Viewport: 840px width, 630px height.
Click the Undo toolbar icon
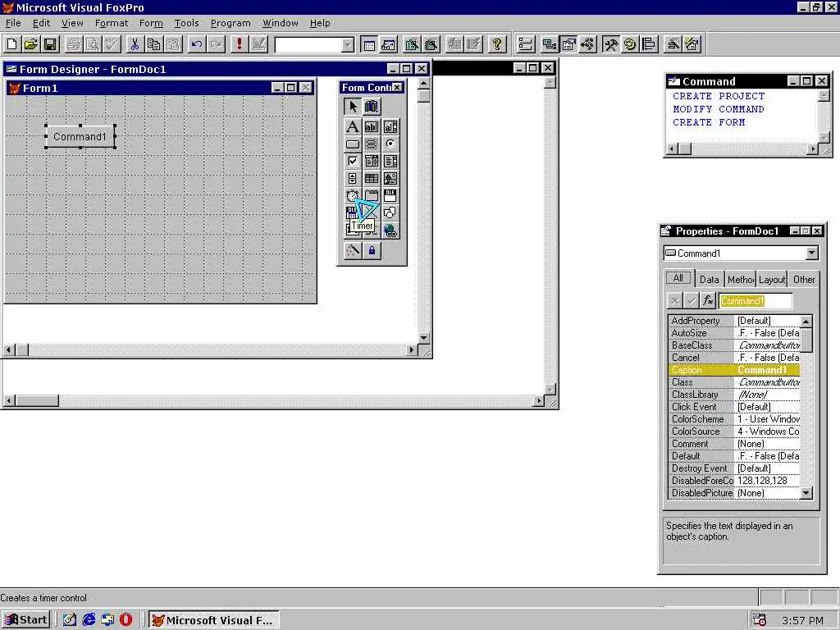[197, 44]
